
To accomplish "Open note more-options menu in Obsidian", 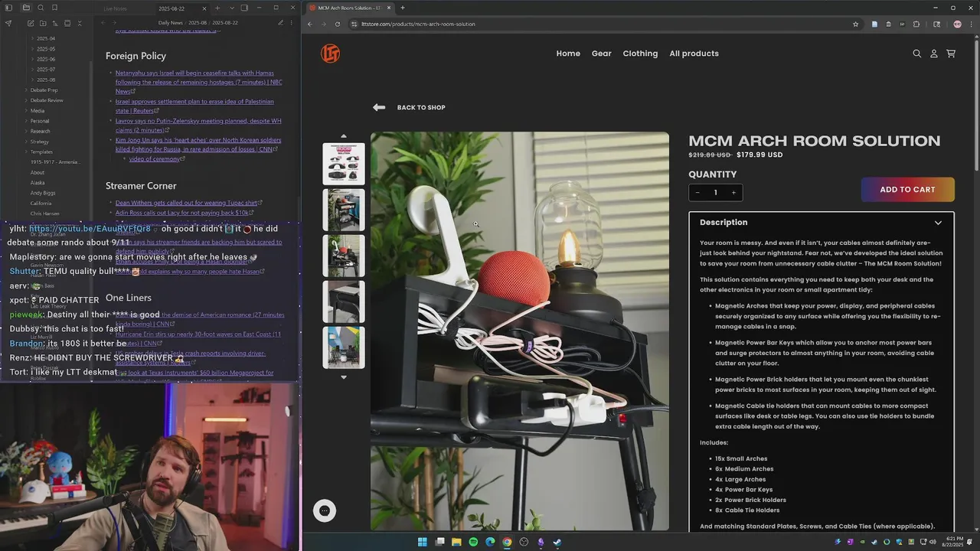I will 292,23.
